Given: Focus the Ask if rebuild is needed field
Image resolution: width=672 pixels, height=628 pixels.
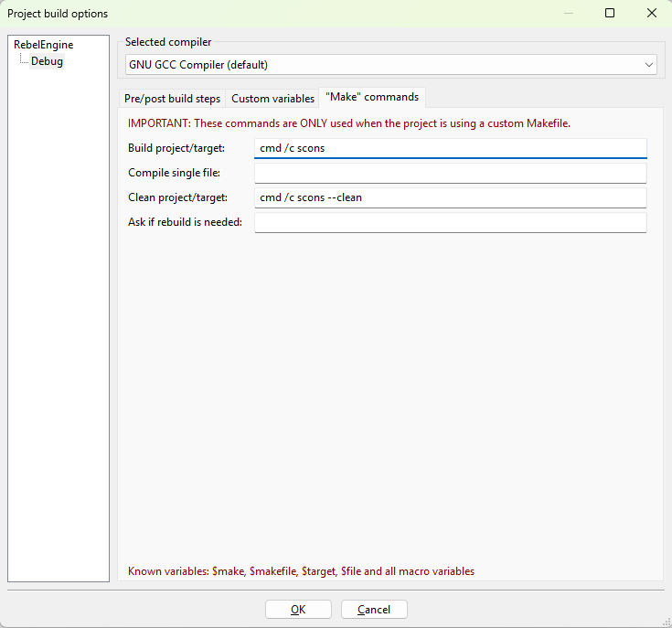Looking at the screenshot, I should [x=451, y=222].
